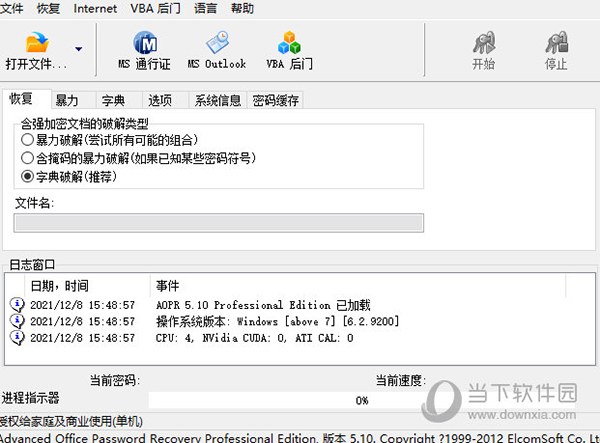Image resolution: width=600 pixels, height=443 pixels.
Task: Select the CPU: 4, NVidia CUDA log entry
Action: click(x=254, y=338)
